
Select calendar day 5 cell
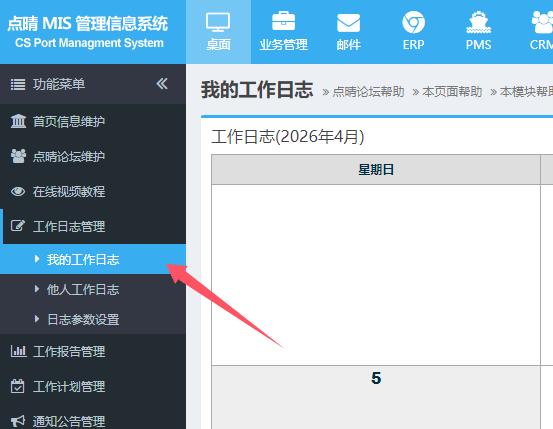coord(376,397)
